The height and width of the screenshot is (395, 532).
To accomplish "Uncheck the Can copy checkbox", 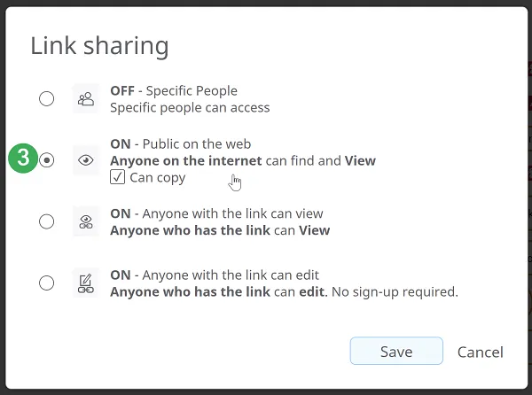I will click(x=117, y=177).
